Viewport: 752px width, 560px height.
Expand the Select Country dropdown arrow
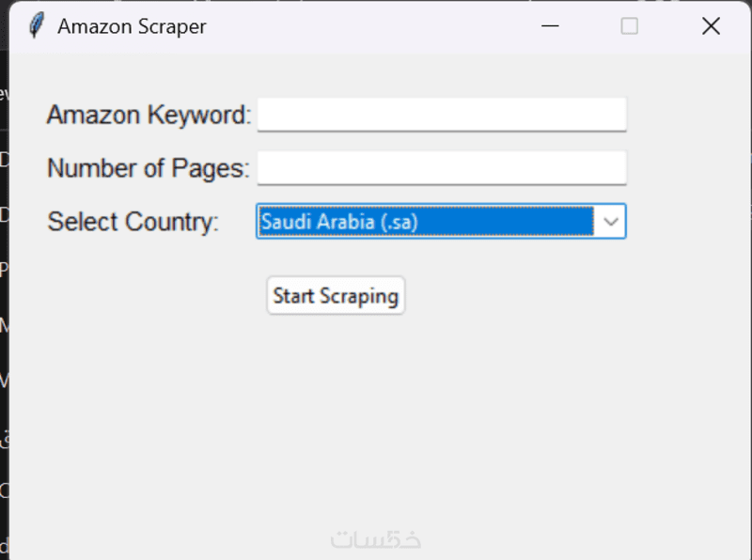coord(611,222)
